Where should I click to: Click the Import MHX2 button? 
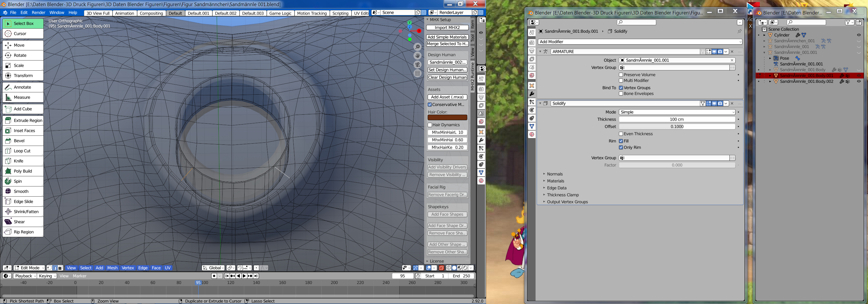tap(447, 28)
